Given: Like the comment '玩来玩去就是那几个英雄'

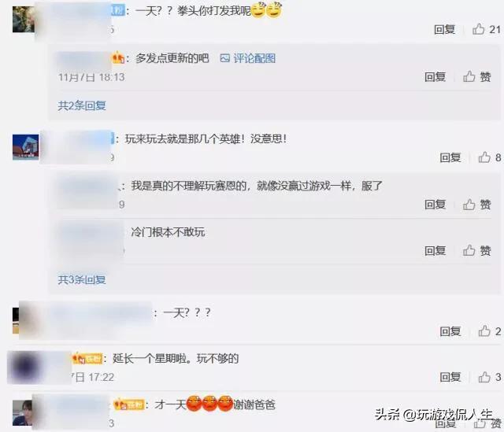Looking at the screenshot, I should [x=484, y=157].
